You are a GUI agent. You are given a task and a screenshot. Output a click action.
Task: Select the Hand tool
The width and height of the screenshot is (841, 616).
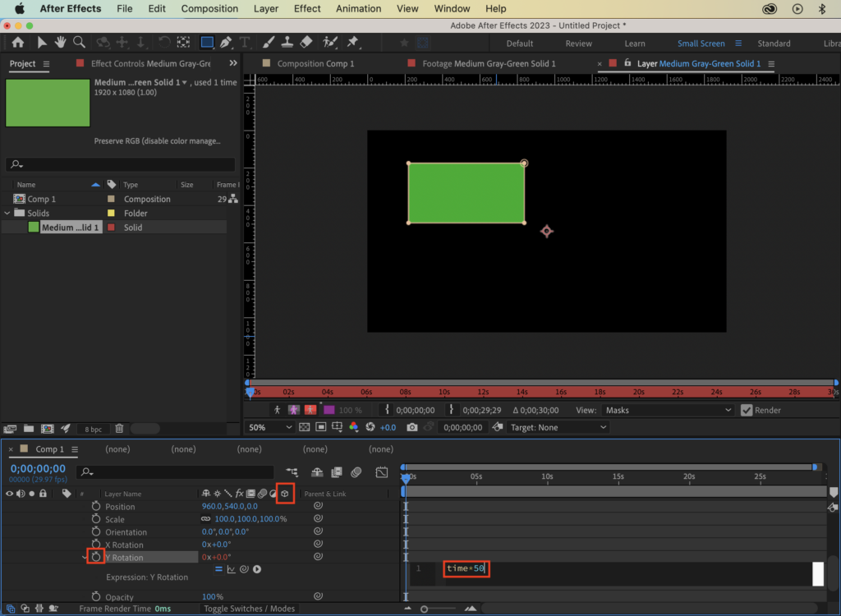point(61,43)
